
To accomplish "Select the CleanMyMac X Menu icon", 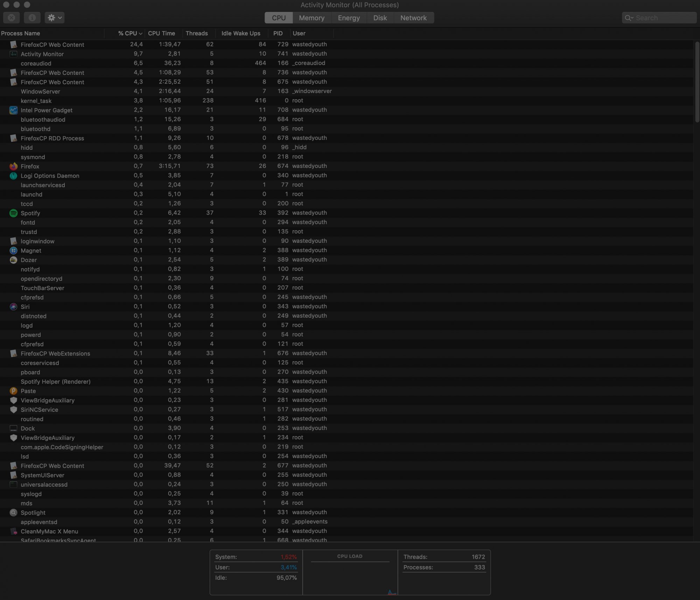I will [13, 531].
